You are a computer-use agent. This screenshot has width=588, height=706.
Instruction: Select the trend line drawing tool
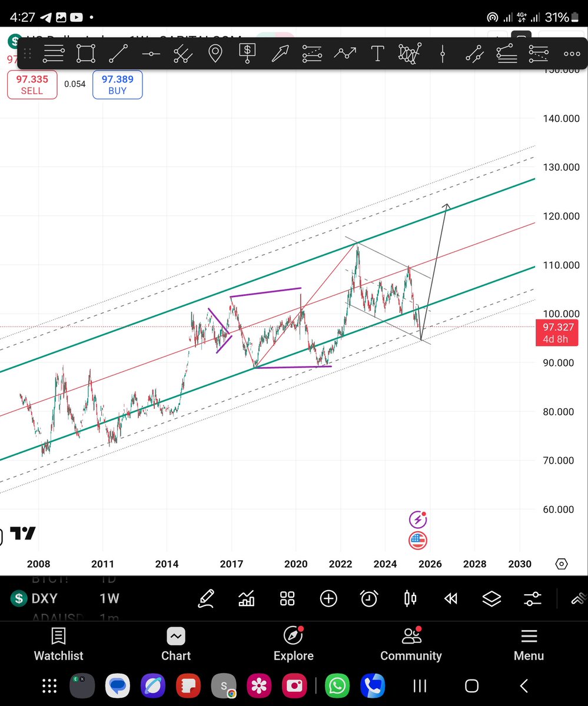[x=118, y=53]
